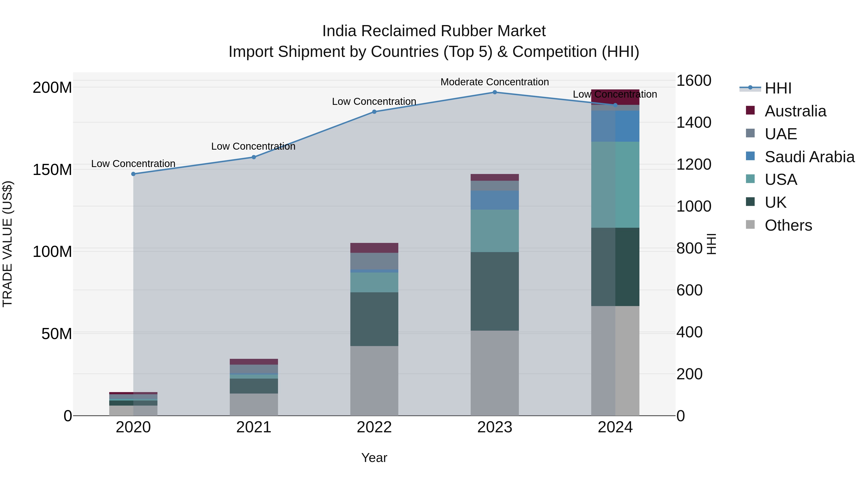Click the USA legend color swatch
868x488 pixels.
point(750,179)
